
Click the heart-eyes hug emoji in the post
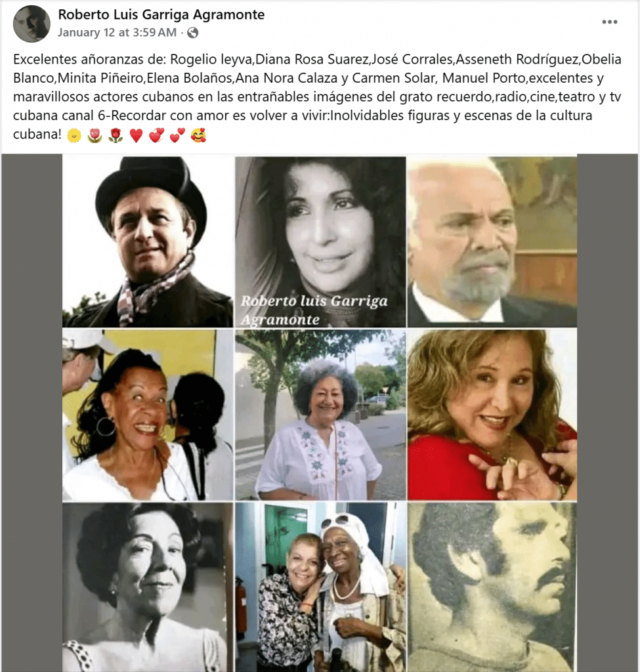[x=198, y=135]
